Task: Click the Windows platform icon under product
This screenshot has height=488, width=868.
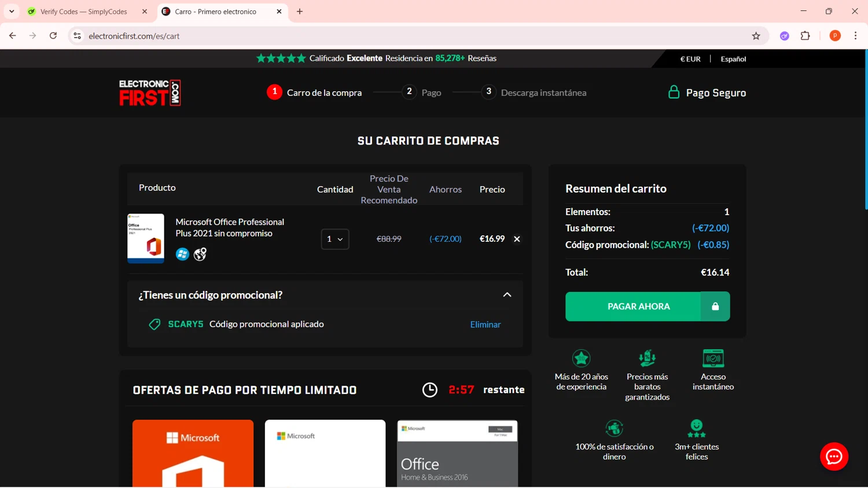Action: click(182, 254)
